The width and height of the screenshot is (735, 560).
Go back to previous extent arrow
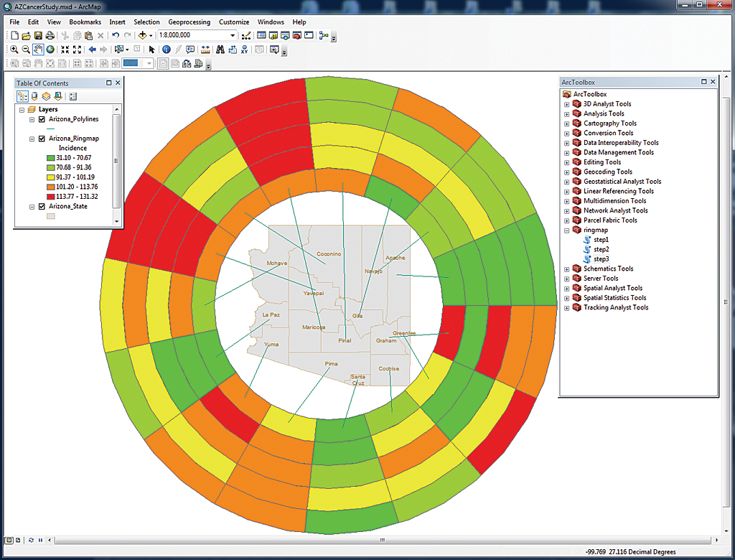[x=92, y=50]
